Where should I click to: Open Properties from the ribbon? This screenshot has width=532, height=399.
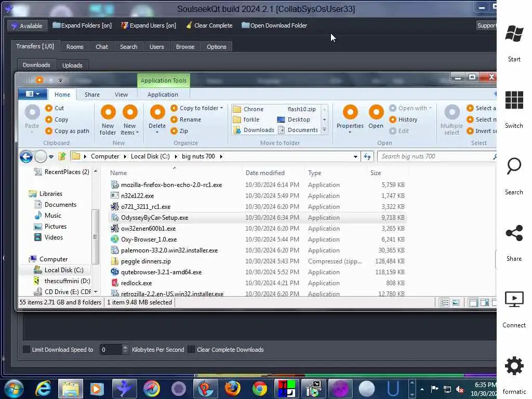350,119
